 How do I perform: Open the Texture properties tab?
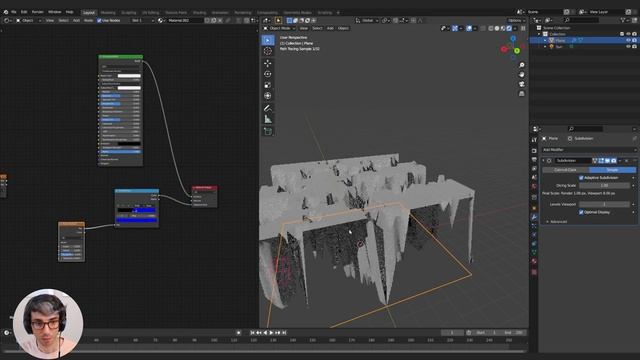click(x=534, y=272)
